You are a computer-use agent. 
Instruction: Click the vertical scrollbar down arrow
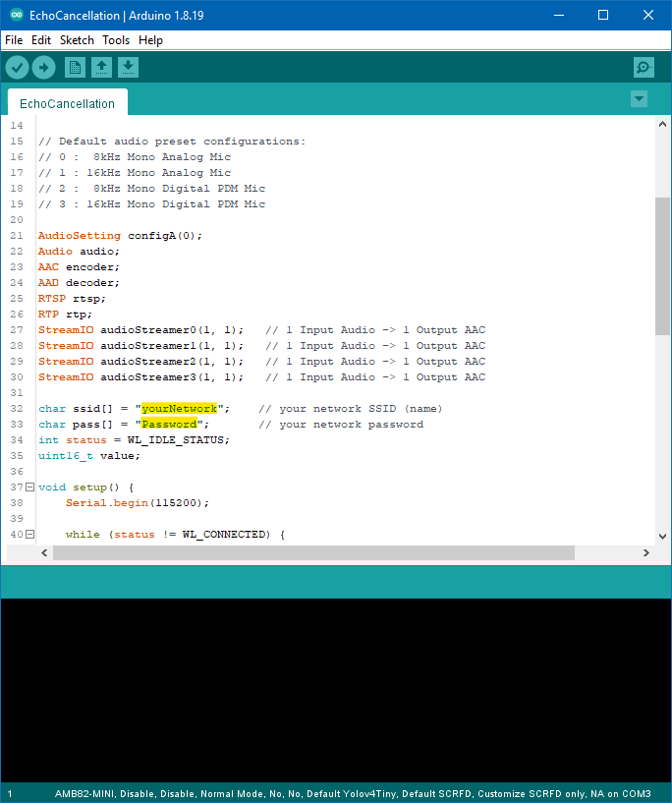(662, 536)
